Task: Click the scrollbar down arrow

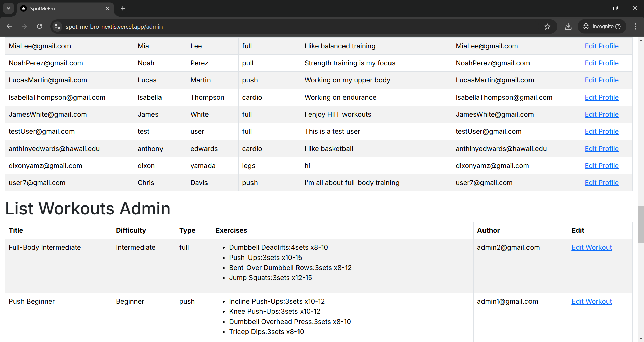Action: point(641,339)
